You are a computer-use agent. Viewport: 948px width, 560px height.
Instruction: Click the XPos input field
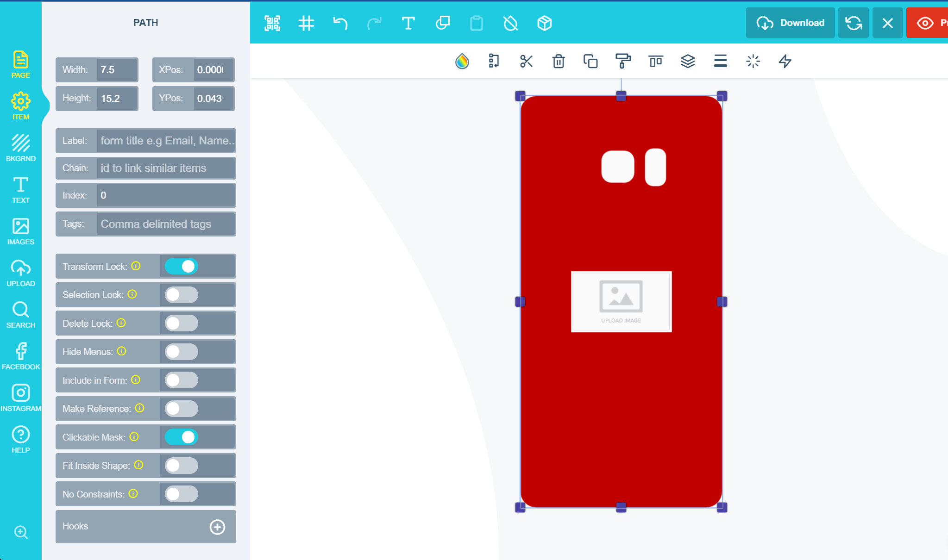[213, 70]
